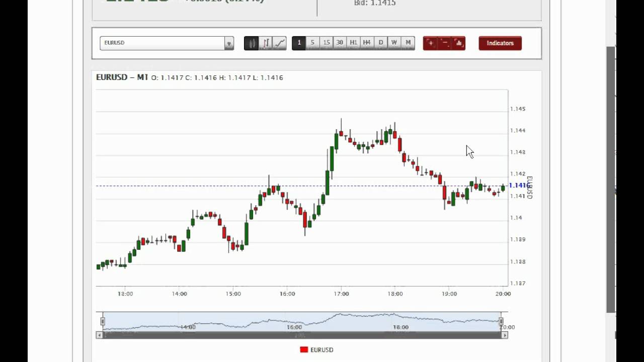Click the 'H: 1.1417' high value text
Image resolution: width=644 pixels, height=362 pixels.
(234, 78)
